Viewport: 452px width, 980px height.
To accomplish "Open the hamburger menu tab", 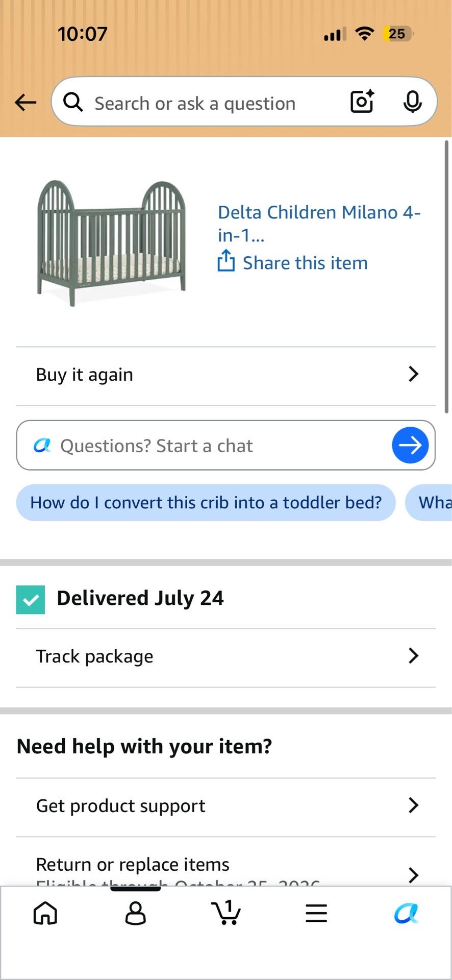I will pos(316,913).
